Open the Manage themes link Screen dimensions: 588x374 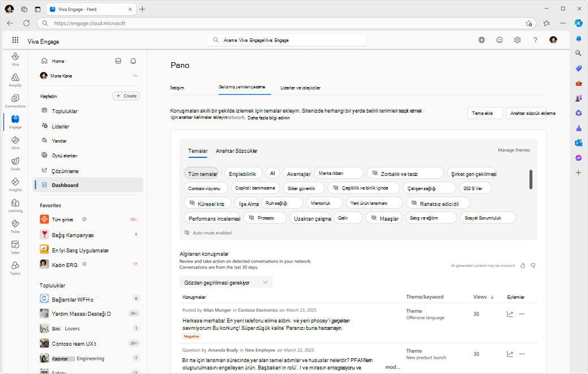(514, 150)
